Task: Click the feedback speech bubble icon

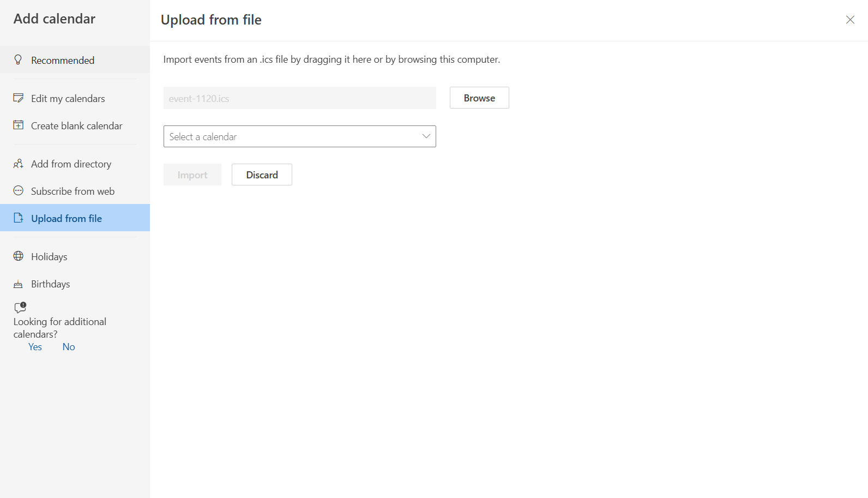Action: click(x=20, y=307)
